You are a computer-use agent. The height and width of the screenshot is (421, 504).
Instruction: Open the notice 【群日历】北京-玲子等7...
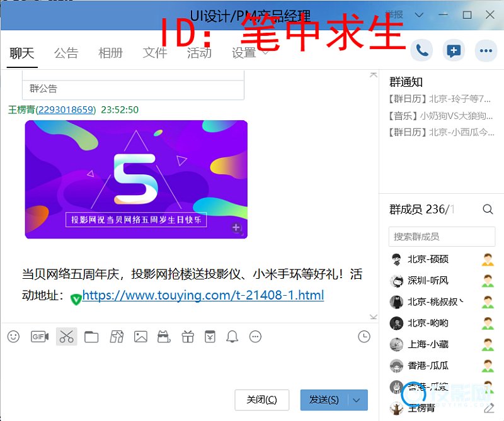tap(440, 99)
